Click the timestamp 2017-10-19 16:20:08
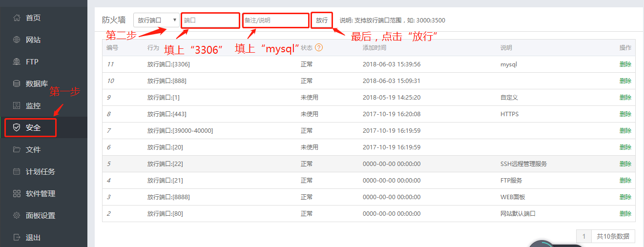Image resolution: width=644 pixels, height=247 pixels. (392, 114)
